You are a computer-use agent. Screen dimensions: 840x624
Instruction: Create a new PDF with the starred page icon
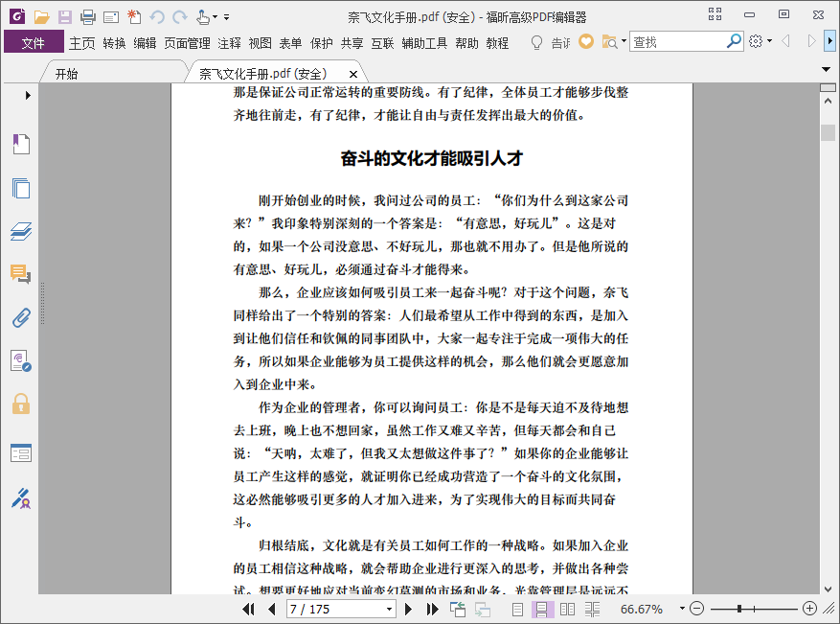pos(134,17)
